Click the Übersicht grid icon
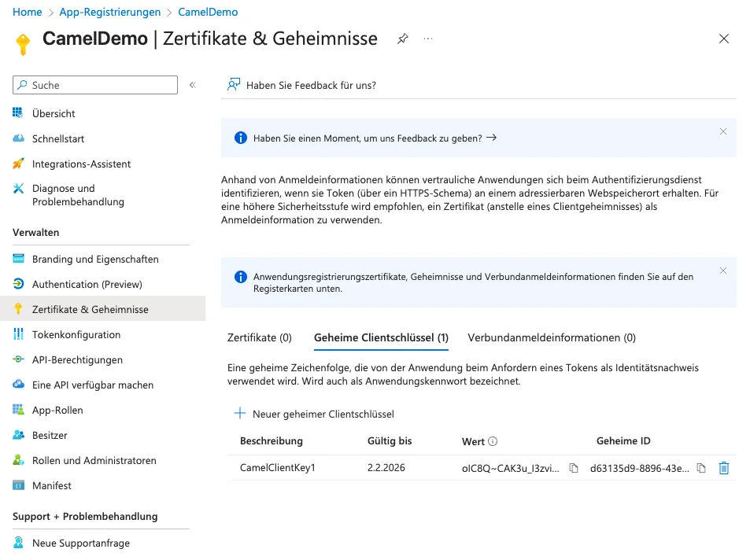The height and width of the screenshot is (560, 750). pos(17,112)
